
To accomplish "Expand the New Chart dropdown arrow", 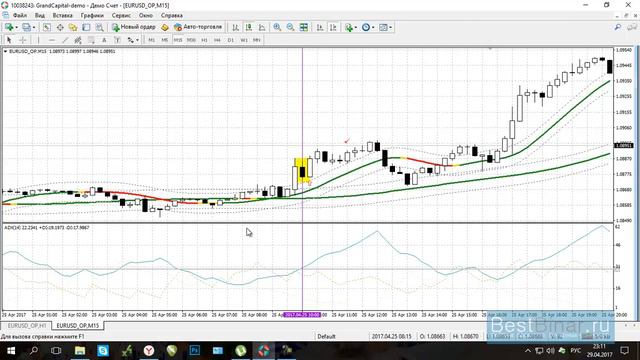I will (x=16, y=27).
